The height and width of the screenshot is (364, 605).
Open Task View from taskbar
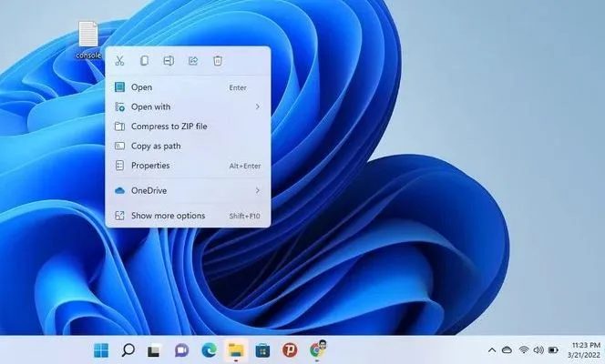[x=154, y=350]
